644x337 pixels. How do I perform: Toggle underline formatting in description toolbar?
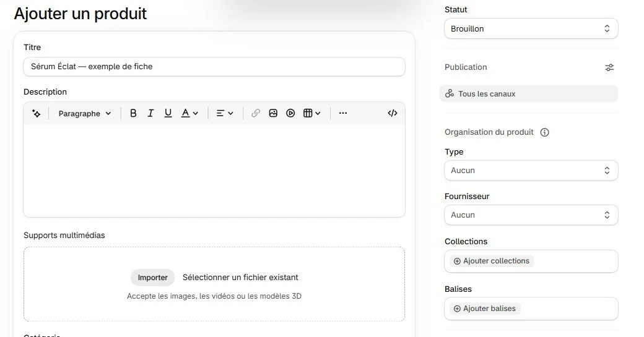(x=168, y=113)
